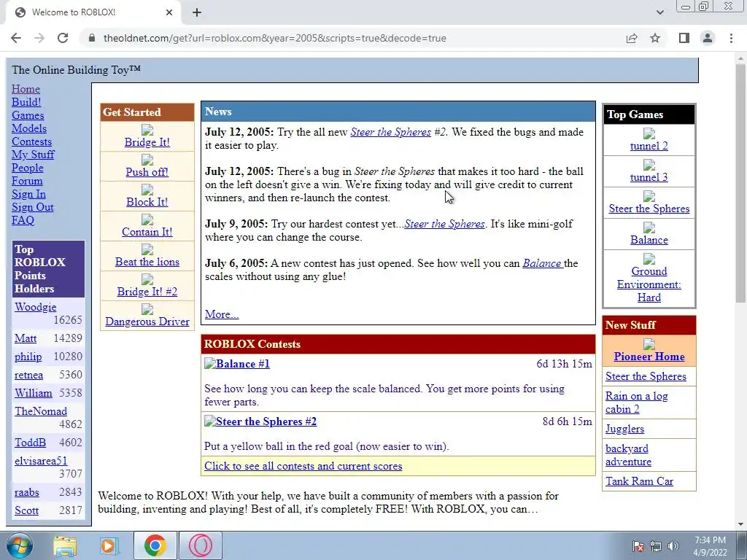Viewport: 747px width, 560px height.
Task: Click Sign Out in sidebar
Action: click(32, 207)
